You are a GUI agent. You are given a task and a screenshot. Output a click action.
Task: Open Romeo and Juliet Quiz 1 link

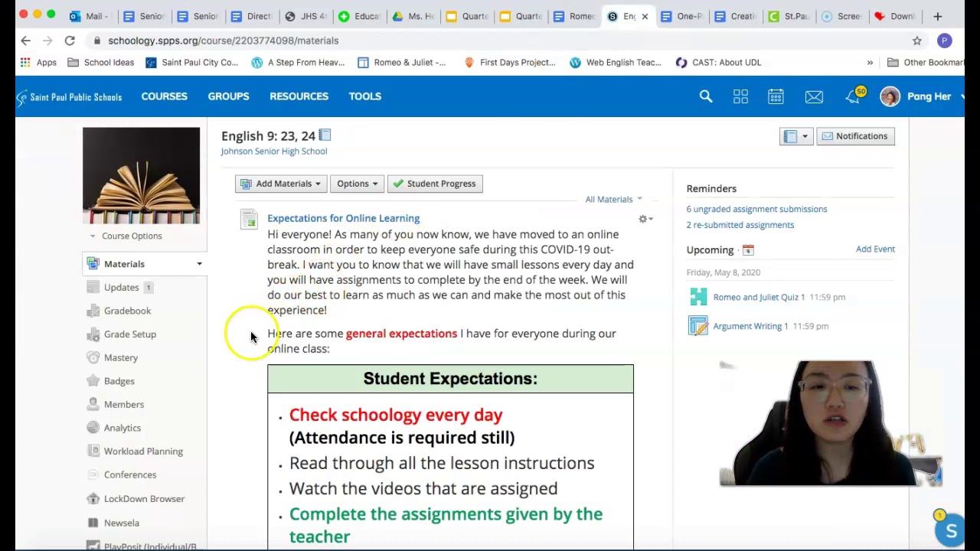(x=759, y=297)
